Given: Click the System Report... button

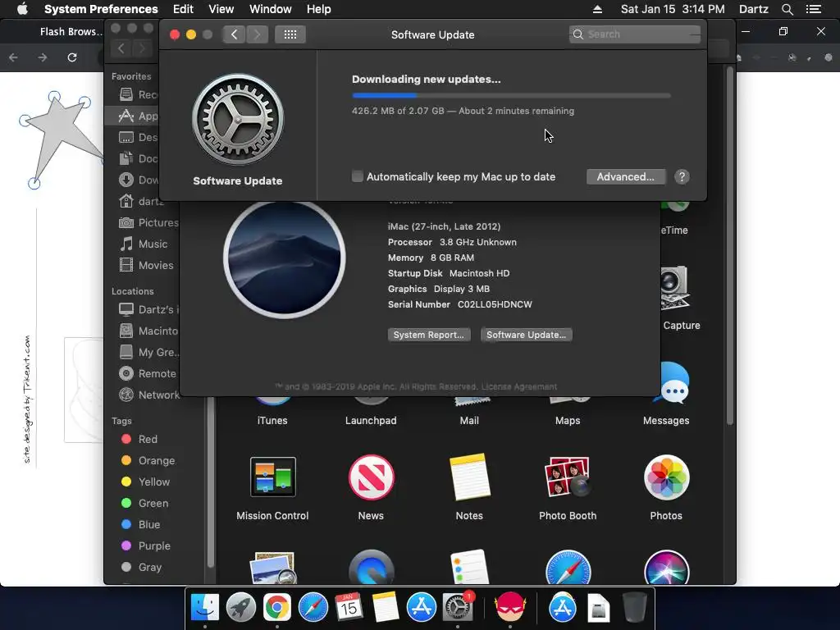Looking at the screenshot, I should pos(429,335).
